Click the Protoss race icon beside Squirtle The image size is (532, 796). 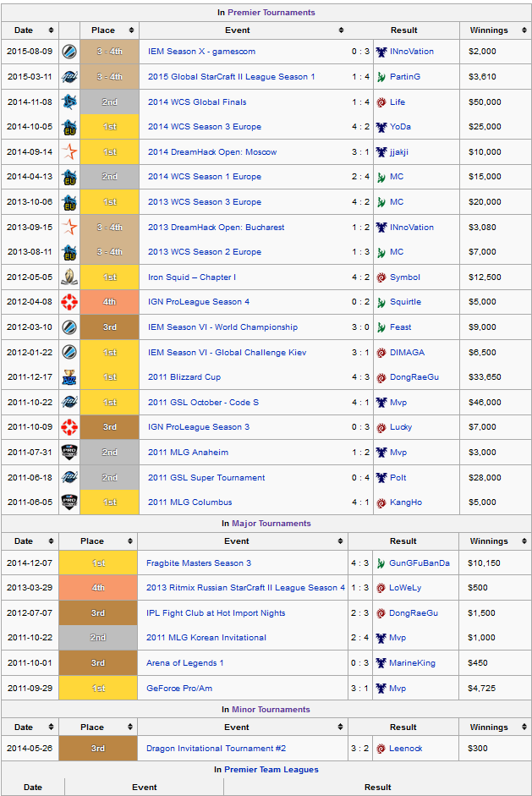point(381,303)
